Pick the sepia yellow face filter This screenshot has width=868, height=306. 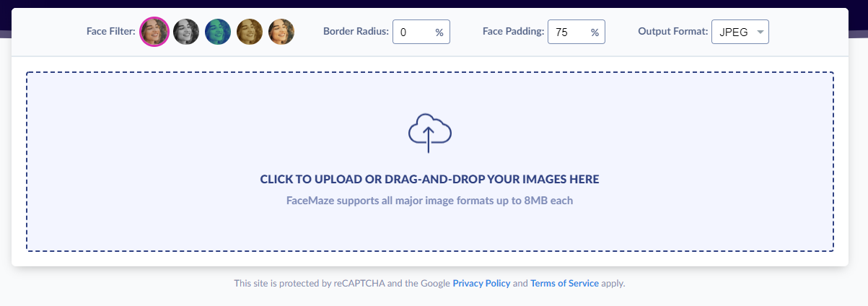click(250, 32)
